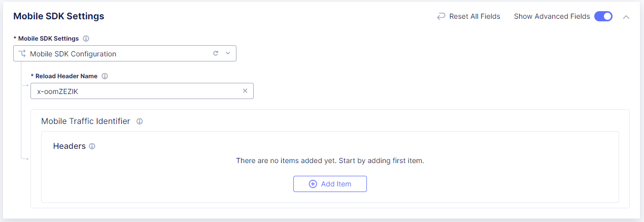Disable the Show Advanced Fields toggle
Image resolution: width=644 pixels, height=222 pixels.
click(x=603, y=16)
